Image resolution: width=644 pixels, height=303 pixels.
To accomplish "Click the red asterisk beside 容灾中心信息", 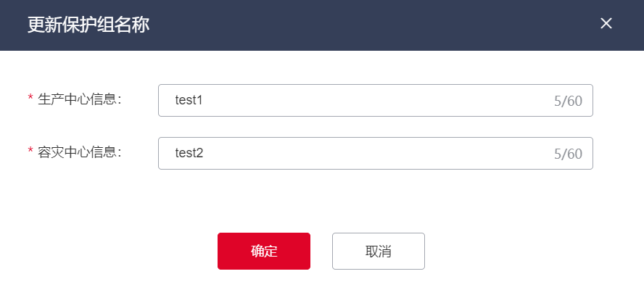I will coord(30,152).
